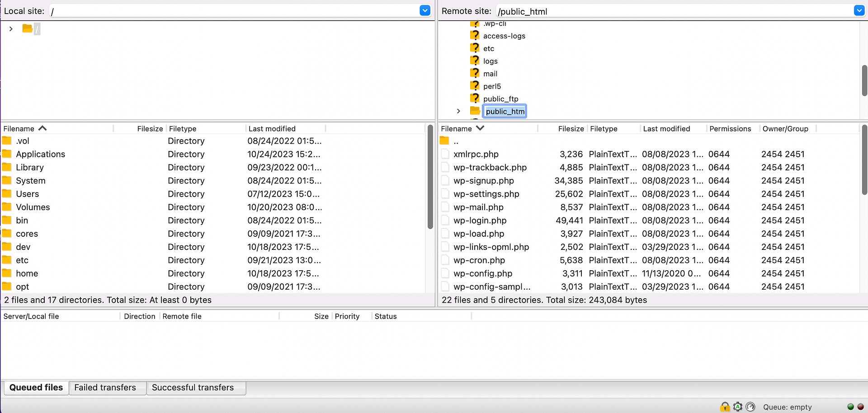Open the speed limits gauge icon
The height and width of the screenshot is (413, 868).
[x=750, y=407]
